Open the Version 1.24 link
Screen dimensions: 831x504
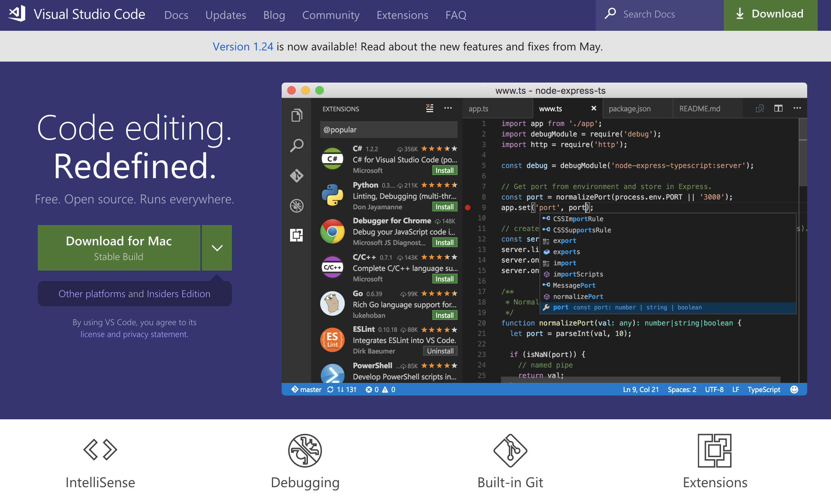click(243, 47)
